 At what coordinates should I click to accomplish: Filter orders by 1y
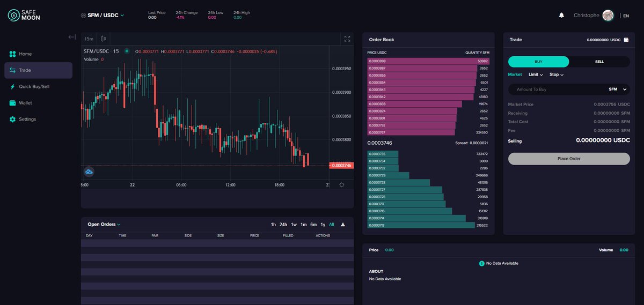(x=323, y=225)
